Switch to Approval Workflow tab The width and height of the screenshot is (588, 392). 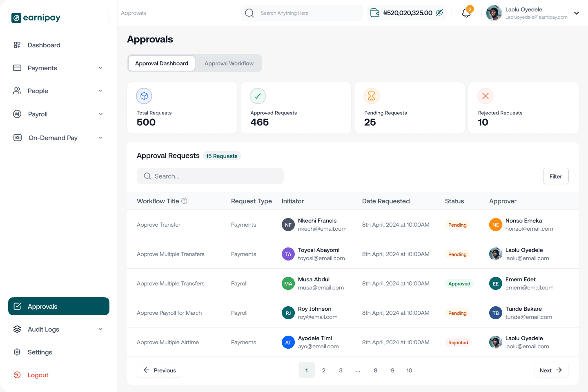(x=229, y=63)
